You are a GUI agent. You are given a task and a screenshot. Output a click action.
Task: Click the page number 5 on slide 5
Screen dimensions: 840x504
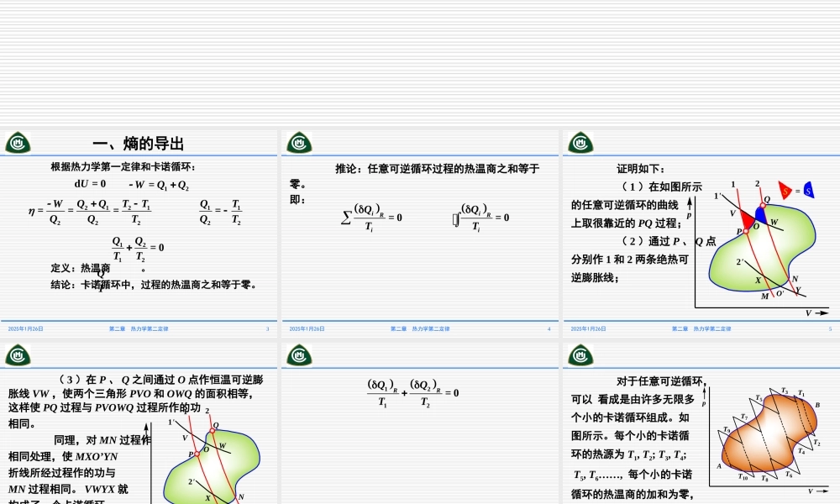click(828, 328)
